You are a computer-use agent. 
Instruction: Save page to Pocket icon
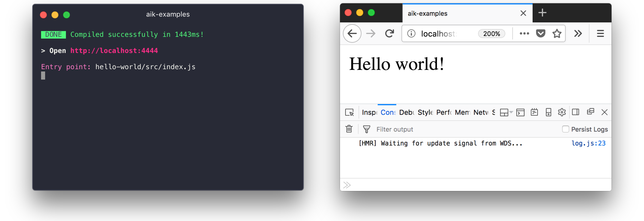click(540, 33)
